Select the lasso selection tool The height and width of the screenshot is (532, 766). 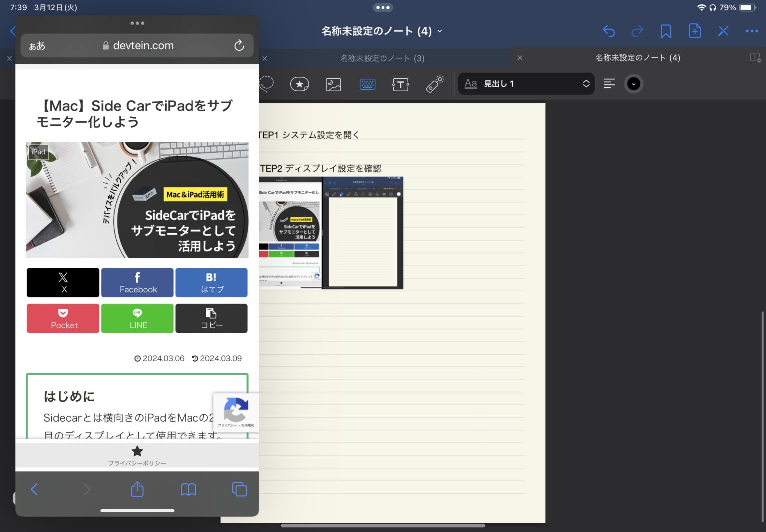click(267, 84)
